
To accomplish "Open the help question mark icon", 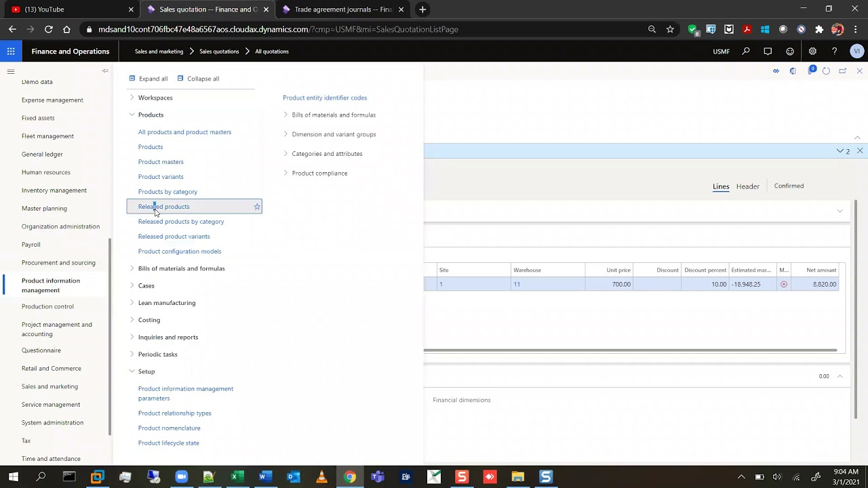I will pos(834,52).
